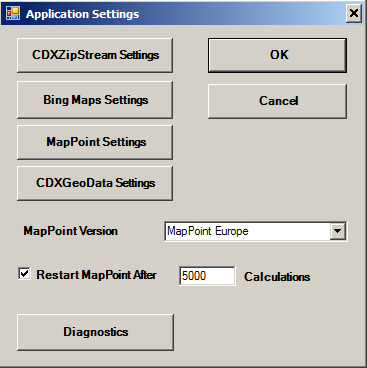Click the MapPoint Version label
Viewport: 367px width, 368px height.
coord(70,231)
